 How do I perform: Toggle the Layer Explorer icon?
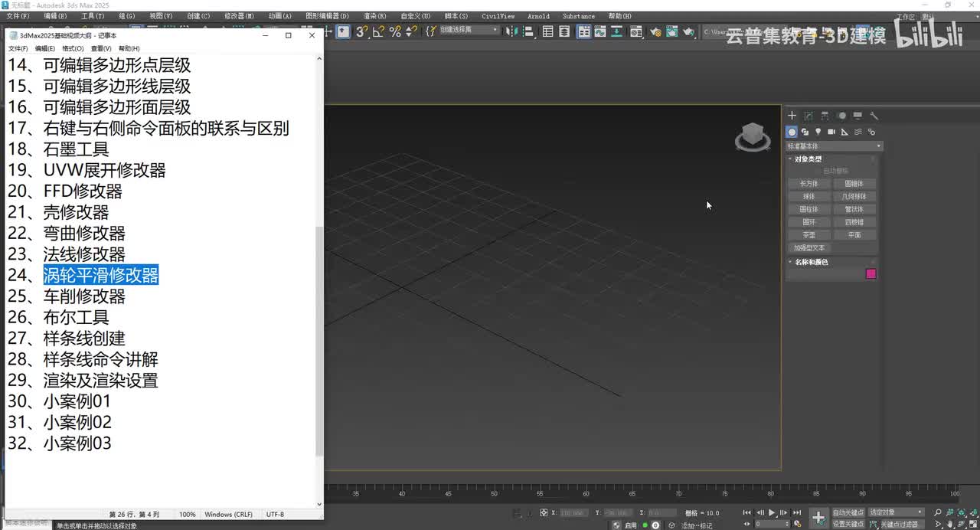click(564, 31)
